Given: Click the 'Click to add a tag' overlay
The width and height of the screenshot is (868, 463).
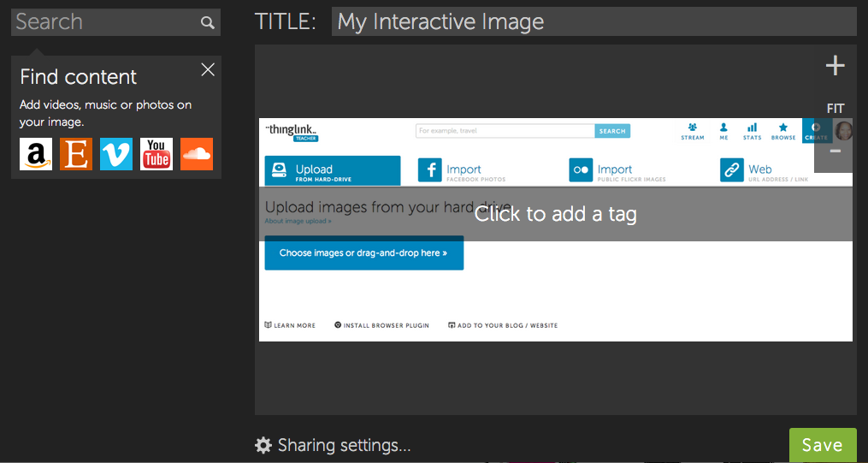Looking at the screenshot, I should [556, 214].
